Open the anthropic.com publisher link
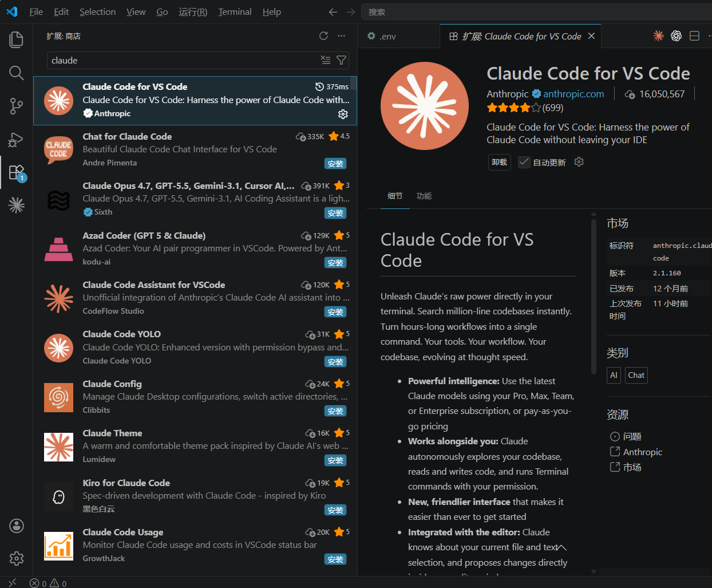The image size is (712, 588). point(573,94)
